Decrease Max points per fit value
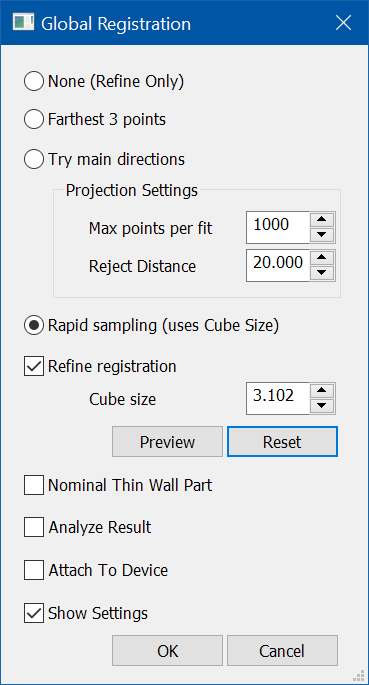 [322, 235]
